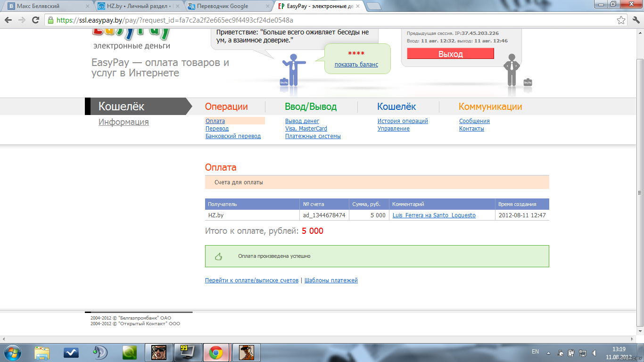Open the first GTA San Andreas taskbar icon

pyautogui.click(x=159, y=353)
